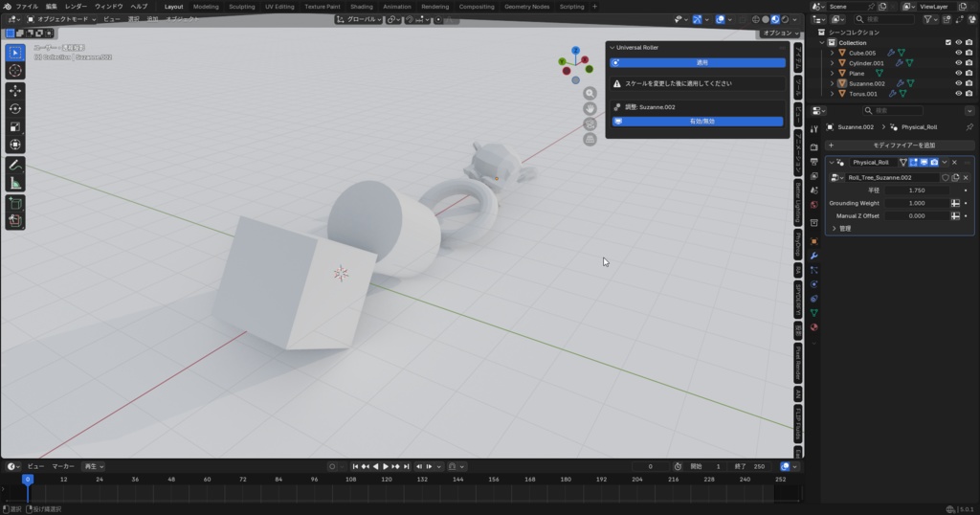Screen dimensions: 980x515
Task: Click 有効/無効 toggle button
Action: pos(698,122)
